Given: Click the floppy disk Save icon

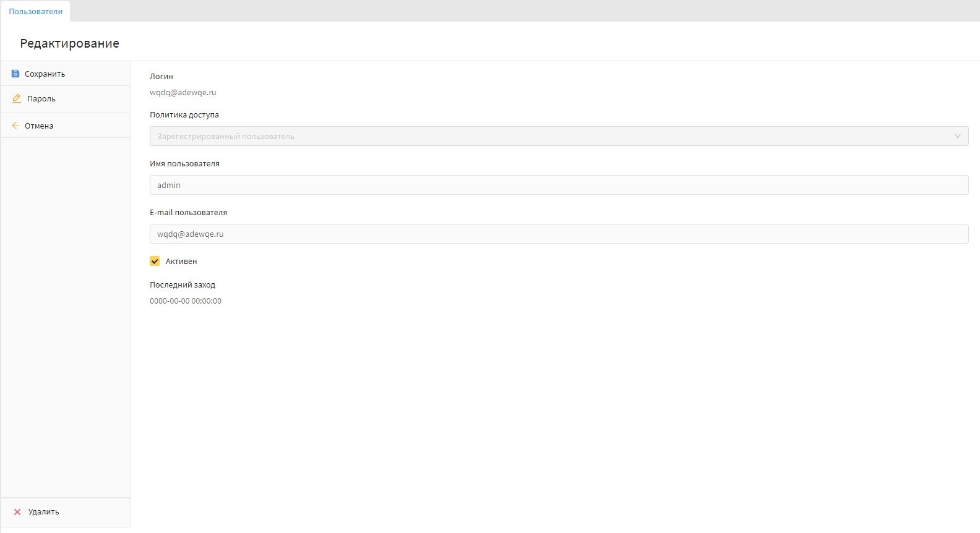Looking at the screenshot, I should [15, 74].
